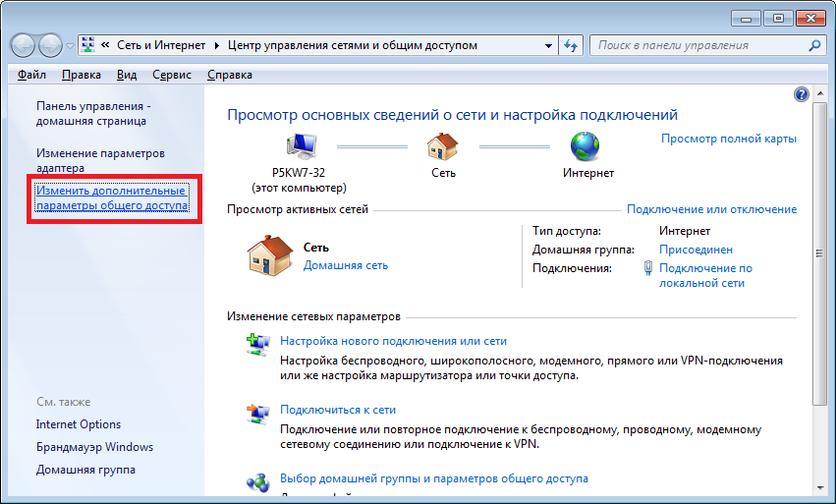This screenshot has width=836, height=504.
Task: Click the homegroup selection icon
Action: pos(257,481)
